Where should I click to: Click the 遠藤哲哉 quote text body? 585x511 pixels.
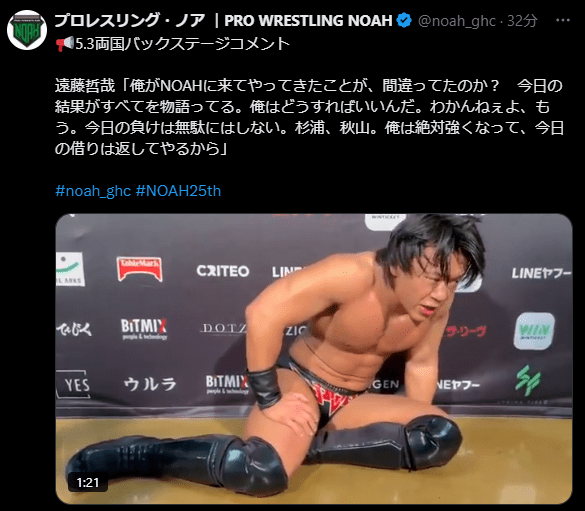[309, 117]
